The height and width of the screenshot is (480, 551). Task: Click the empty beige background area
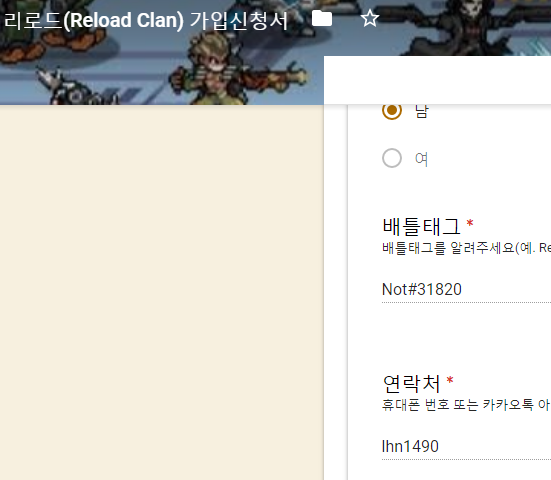point(162,292)
